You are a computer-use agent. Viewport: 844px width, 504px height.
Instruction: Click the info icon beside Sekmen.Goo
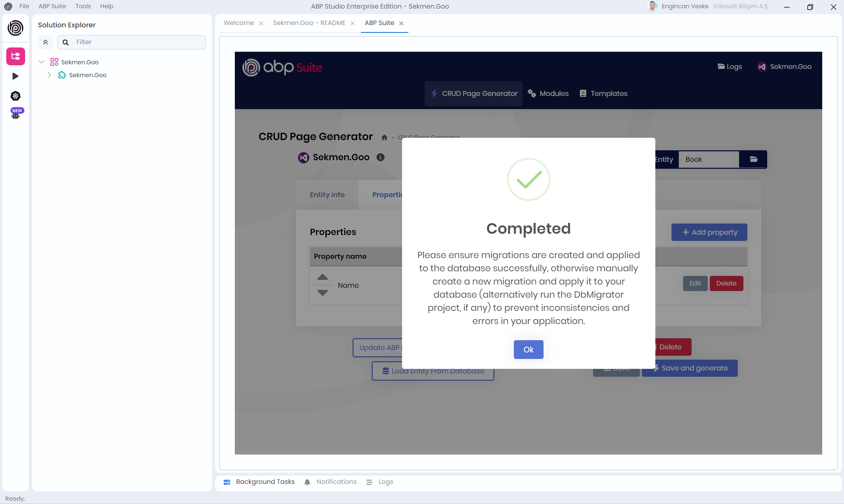tap(380, 157)
